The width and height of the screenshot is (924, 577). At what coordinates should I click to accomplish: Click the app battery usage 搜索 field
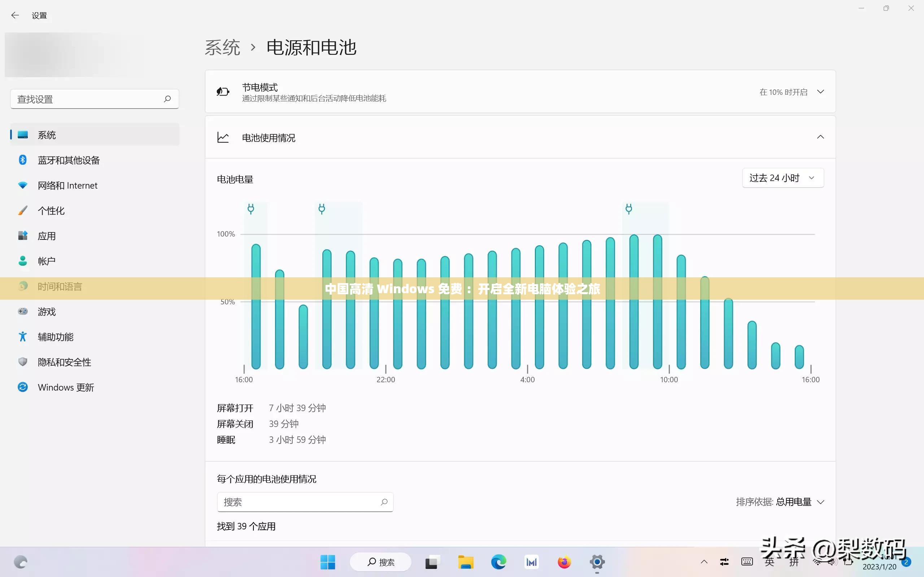pyautogui.click(x=302, y=502)
